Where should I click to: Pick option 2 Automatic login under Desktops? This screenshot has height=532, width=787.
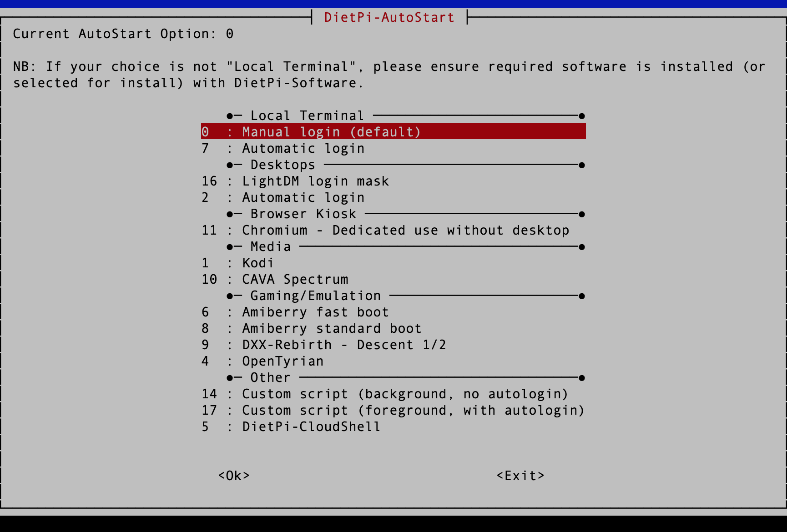[393, 197]
